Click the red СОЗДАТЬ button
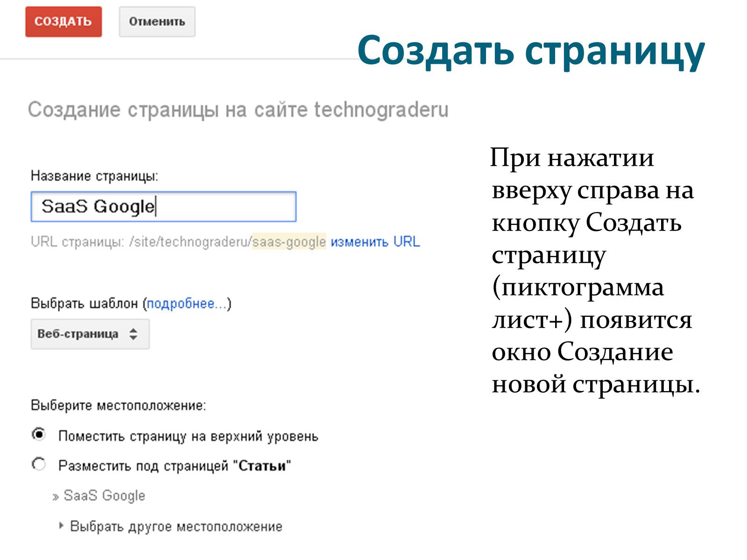 click(63, 21)
